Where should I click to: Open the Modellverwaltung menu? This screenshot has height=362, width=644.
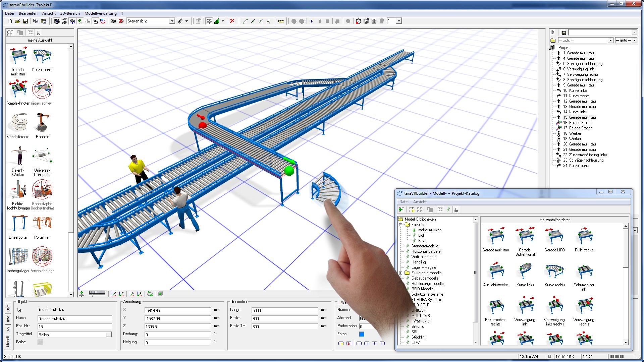pyautogui.click(x=100, y=13)
